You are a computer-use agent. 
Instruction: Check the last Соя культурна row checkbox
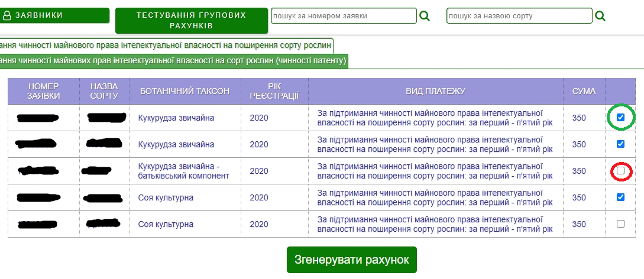620,224
